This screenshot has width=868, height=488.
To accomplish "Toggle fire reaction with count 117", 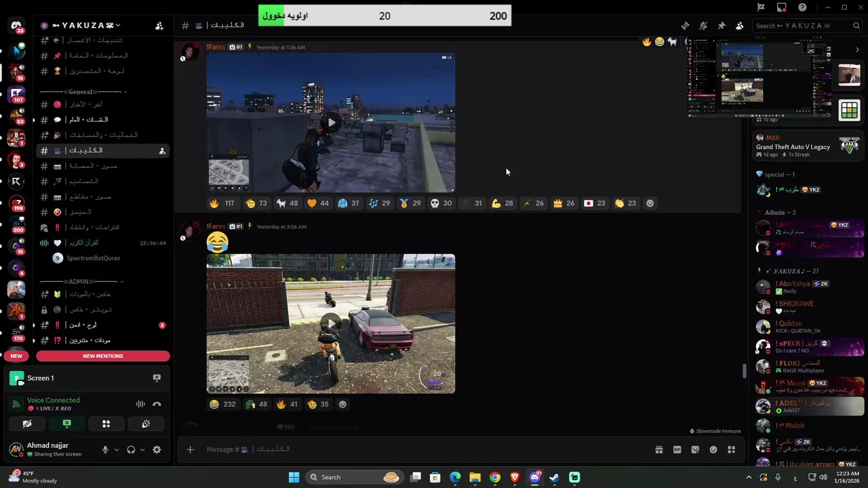I will tap(222, 203).
